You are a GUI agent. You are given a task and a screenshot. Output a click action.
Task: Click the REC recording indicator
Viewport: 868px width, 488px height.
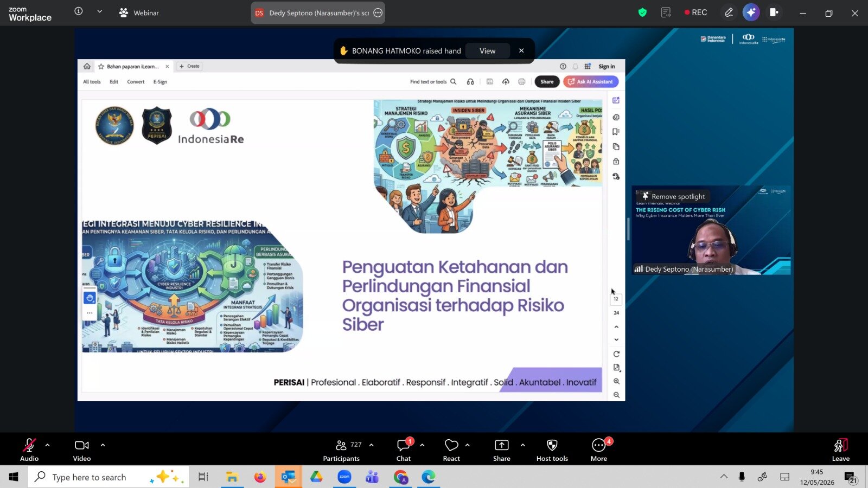(x=696, y=12)
